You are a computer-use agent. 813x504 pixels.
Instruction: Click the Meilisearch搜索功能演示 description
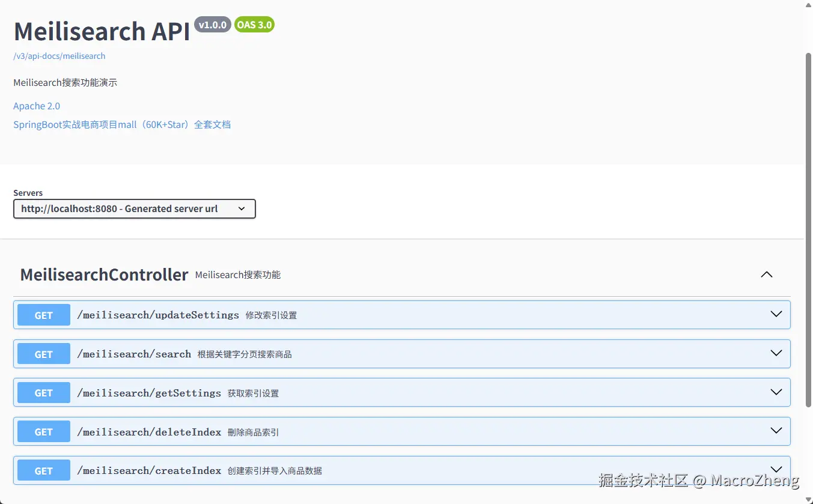[65, 83]
